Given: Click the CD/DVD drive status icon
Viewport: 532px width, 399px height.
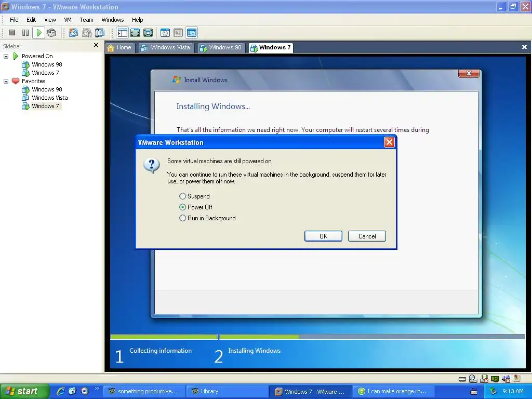Looking at the screenshot, I should click(x=473, y=379).
